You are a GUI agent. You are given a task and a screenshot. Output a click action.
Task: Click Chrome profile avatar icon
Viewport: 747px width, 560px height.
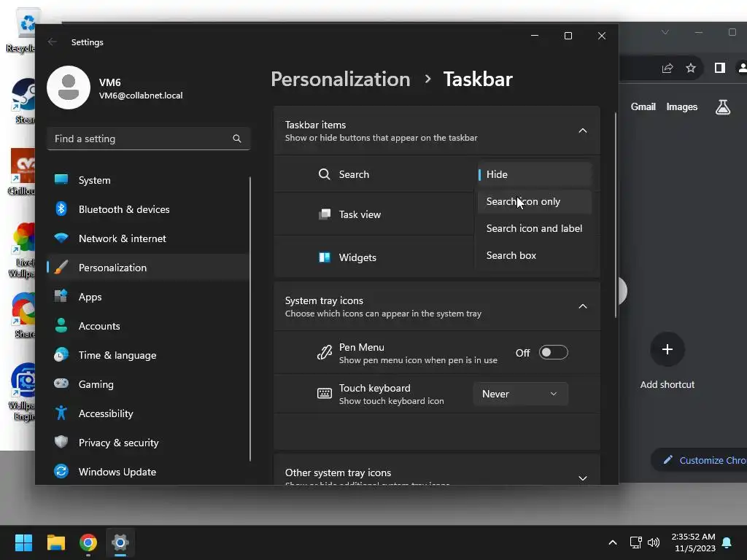point(742,68)
